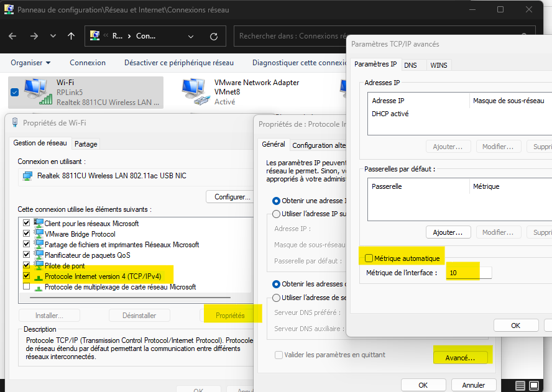Click Désactiver ce périphérique réseau
Image resolution: width=552 pixels, height=392 pixels.
[179, 63]
